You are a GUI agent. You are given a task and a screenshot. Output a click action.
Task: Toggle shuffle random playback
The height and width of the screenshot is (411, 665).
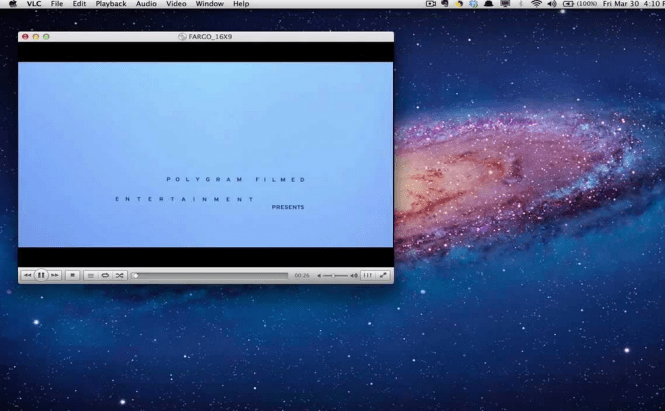tap(120, 275)
